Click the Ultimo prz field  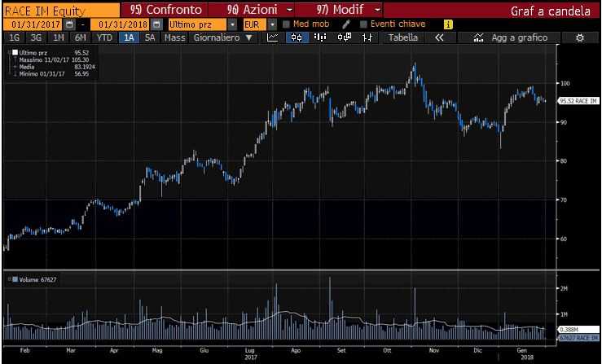coord(198,24)
